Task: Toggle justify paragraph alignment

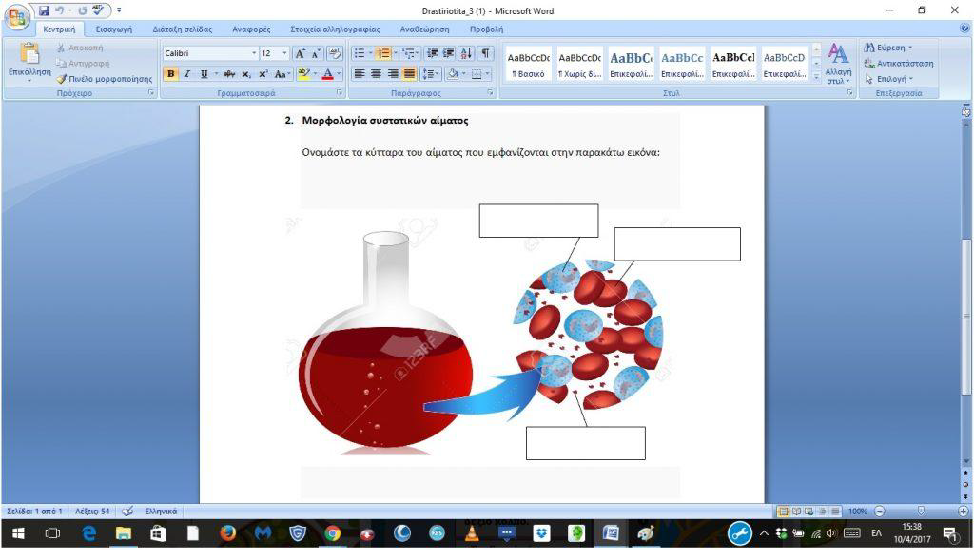Action: tap(409, 74)
